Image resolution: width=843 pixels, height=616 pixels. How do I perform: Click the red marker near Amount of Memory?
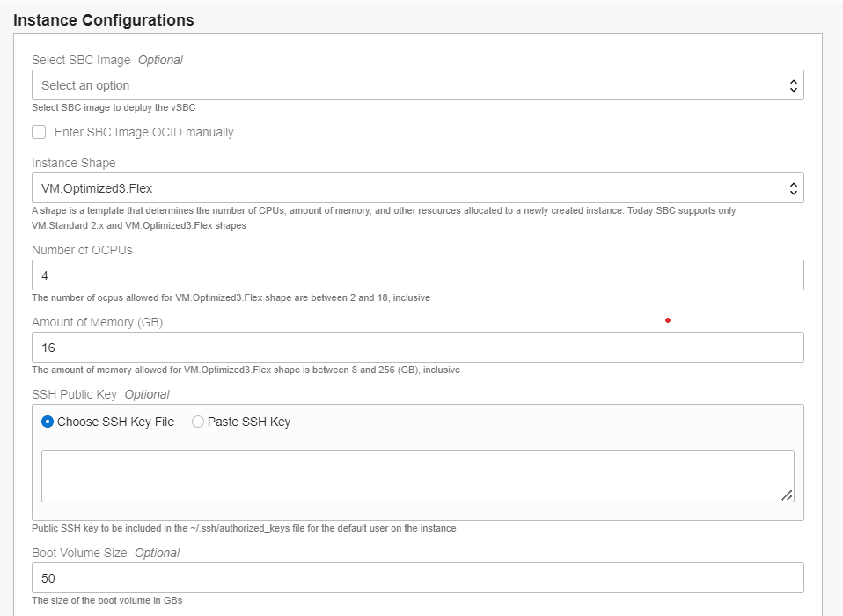(668, 320)
